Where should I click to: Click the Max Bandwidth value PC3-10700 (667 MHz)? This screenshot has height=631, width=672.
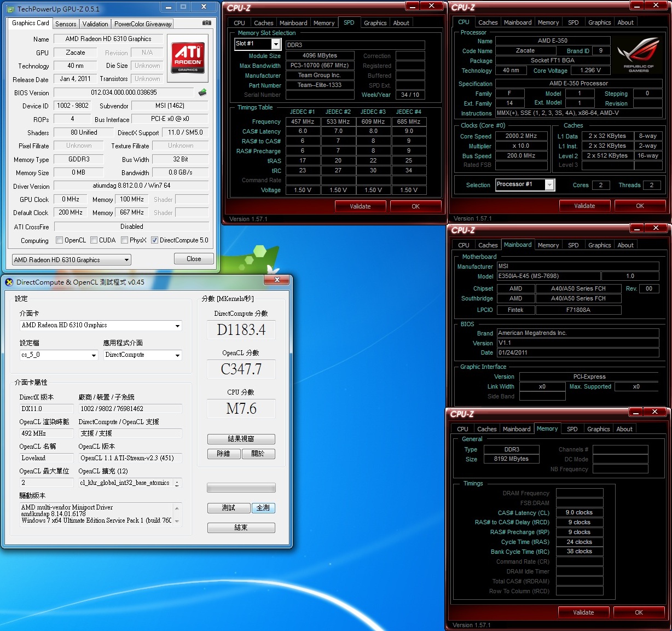[320, 66]
